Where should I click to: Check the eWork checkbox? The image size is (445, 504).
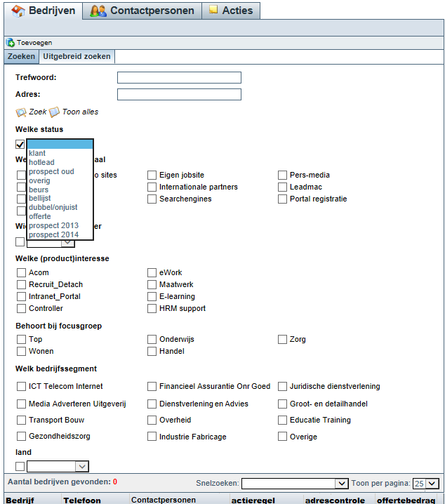[x=152, y=273]
